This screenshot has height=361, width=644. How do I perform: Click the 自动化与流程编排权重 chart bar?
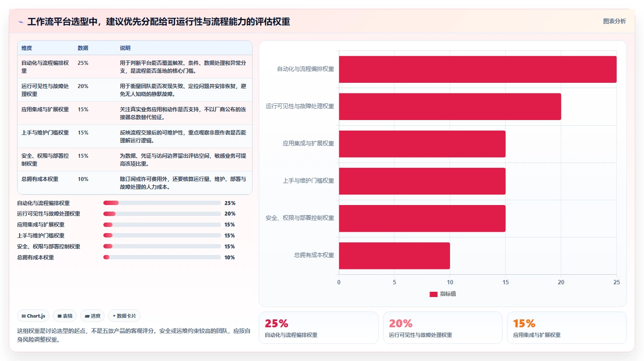click(x=478, y=69)
